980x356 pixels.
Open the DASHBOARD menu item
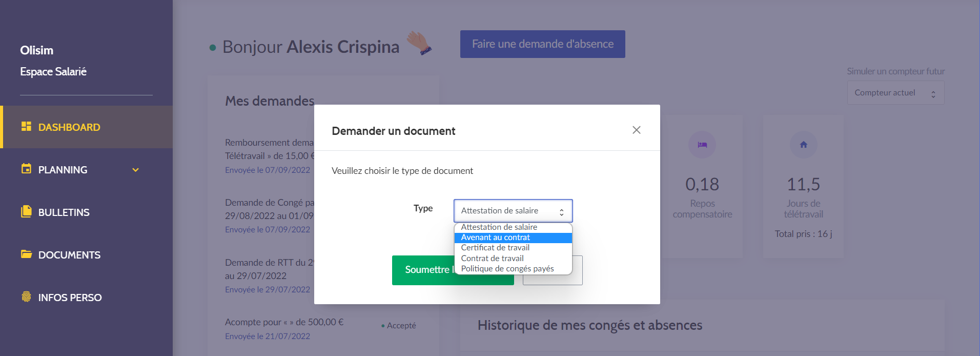point(86,127)
